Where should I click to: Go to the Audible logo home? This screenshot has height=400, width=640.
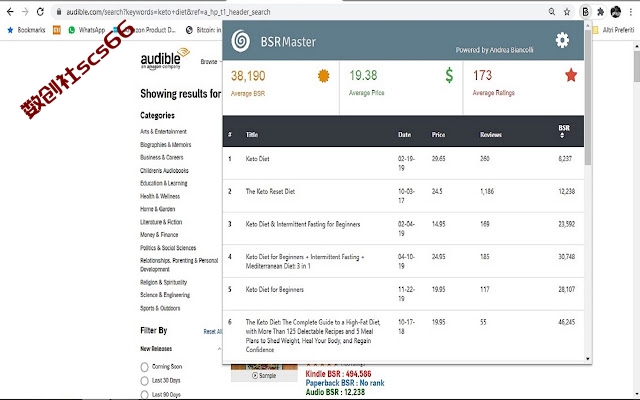(165, 59)
